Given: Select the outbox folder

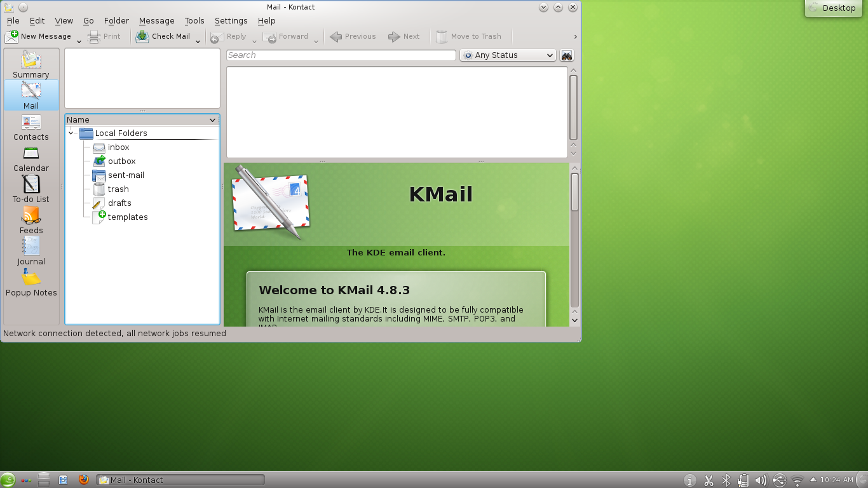Looking at the screenshot, I should (x=121, y=161).
